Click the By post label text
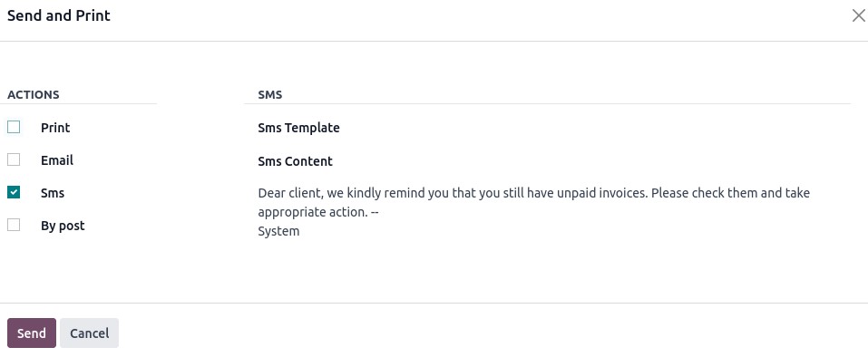 pyautogui.click(x=63, y=226)
